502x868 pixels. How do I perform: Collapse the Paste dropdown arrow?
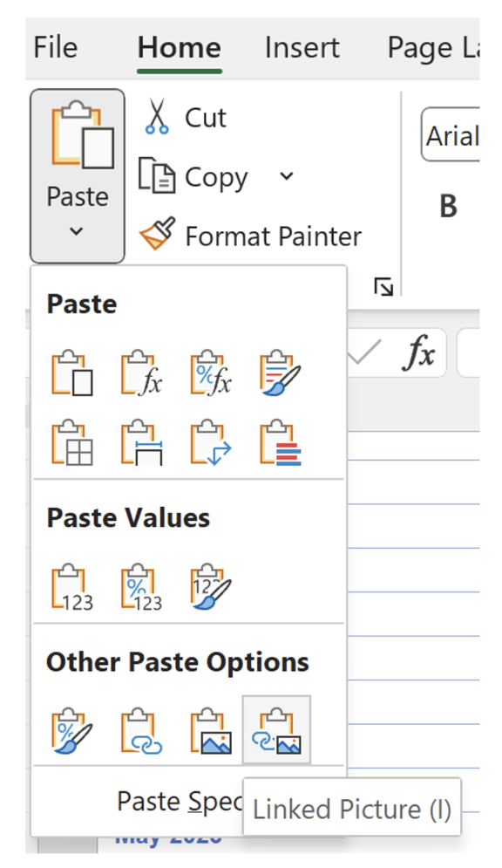point(77,231)
